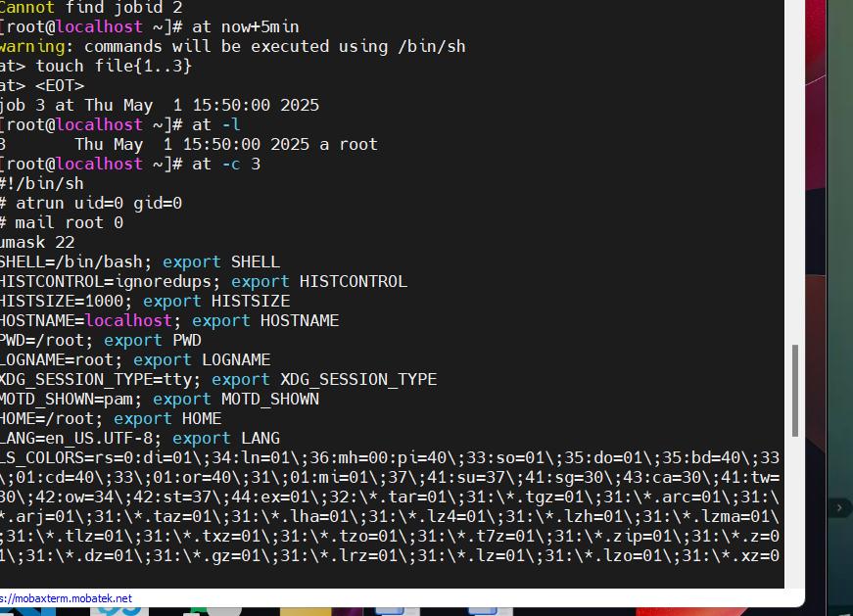Click the 'at -c 3' command

click(226, 164)
